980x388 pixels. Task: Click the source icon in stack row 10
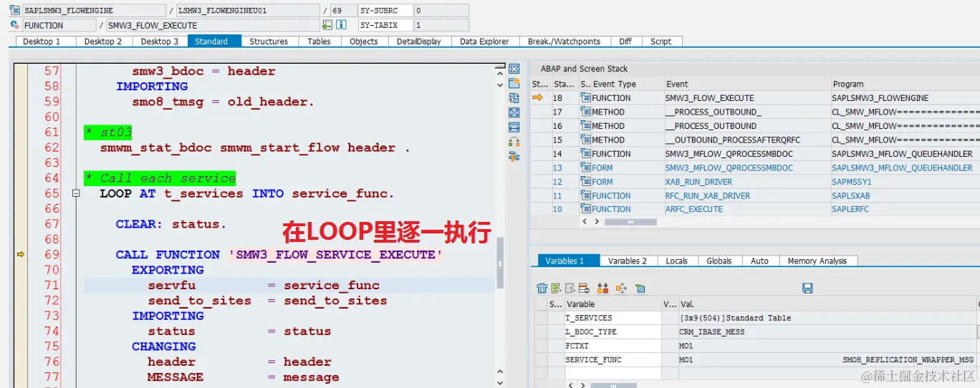tap(585, 210)
